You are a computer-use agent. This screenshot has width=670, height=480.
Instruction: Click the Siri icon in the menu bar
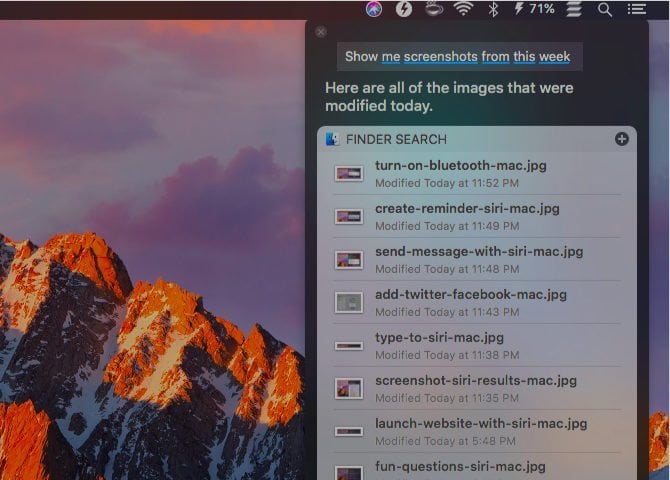(x=373, y=9)
